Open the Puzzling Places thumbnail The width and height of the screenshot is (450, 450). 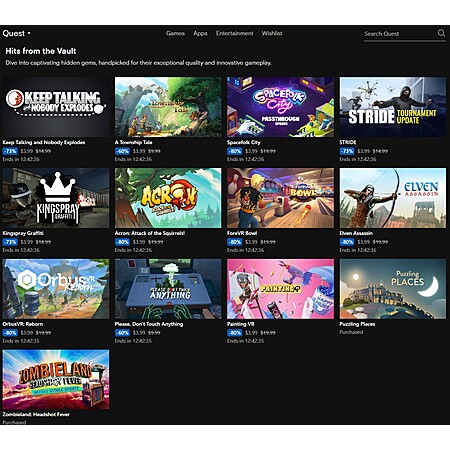(393, 289)
